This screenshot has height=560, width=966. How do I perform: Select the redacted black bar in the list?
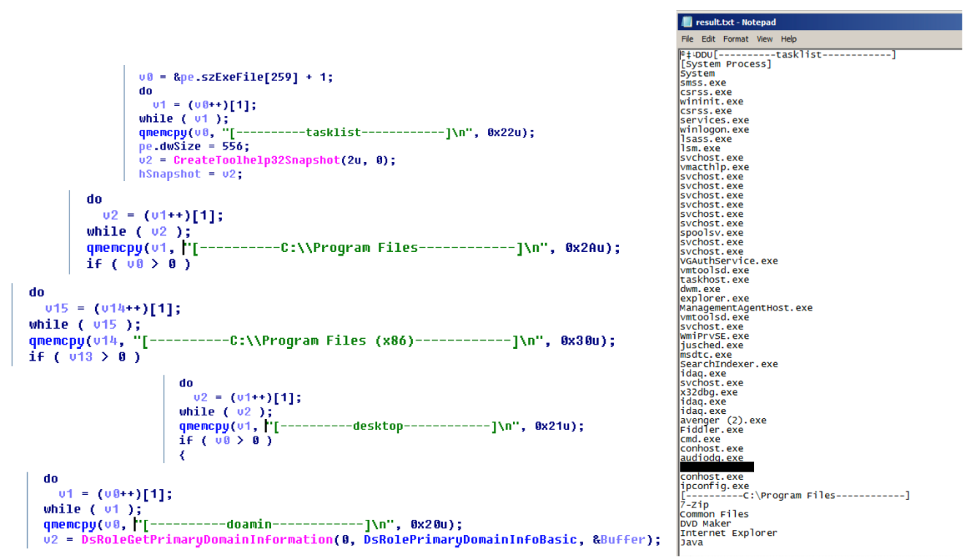click(716, 467)
